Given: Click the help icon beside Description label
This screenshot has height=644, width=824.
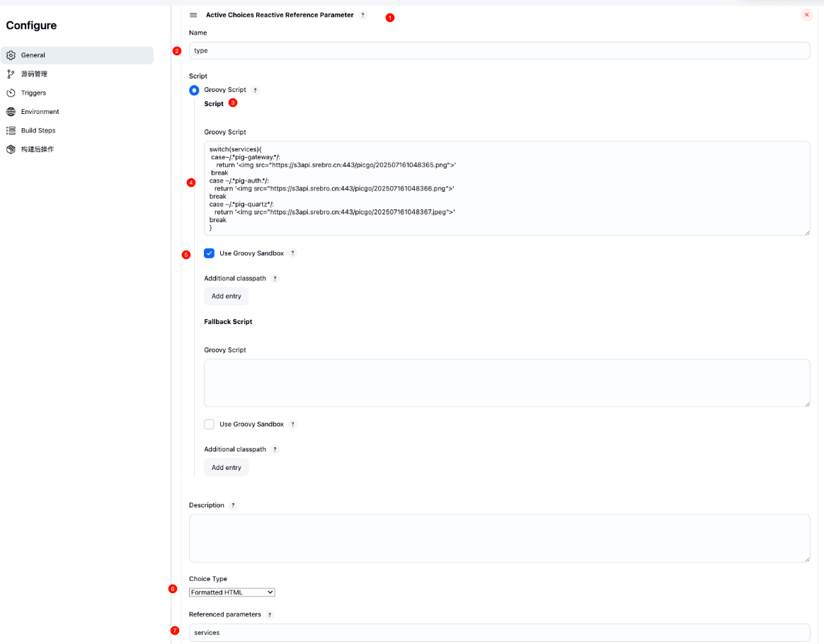Looking at the screenshot, I should tap(234, 505).
